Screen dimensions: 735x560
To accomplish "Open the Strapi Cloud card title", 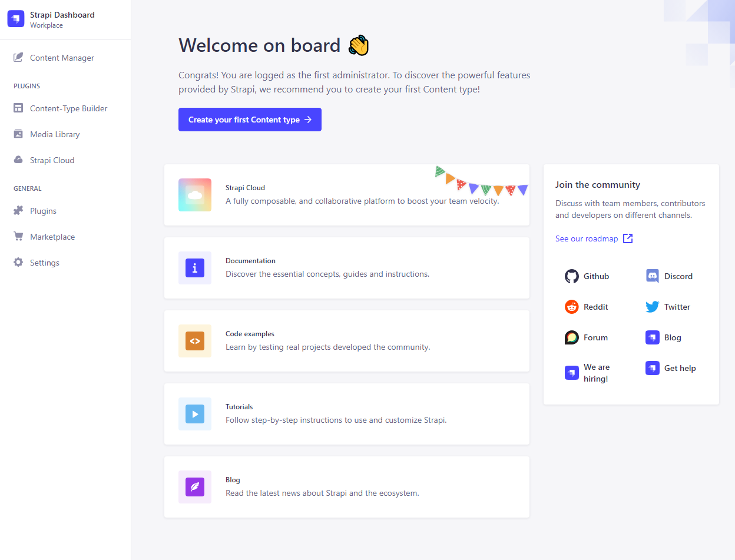I will (x=245, y=188).
